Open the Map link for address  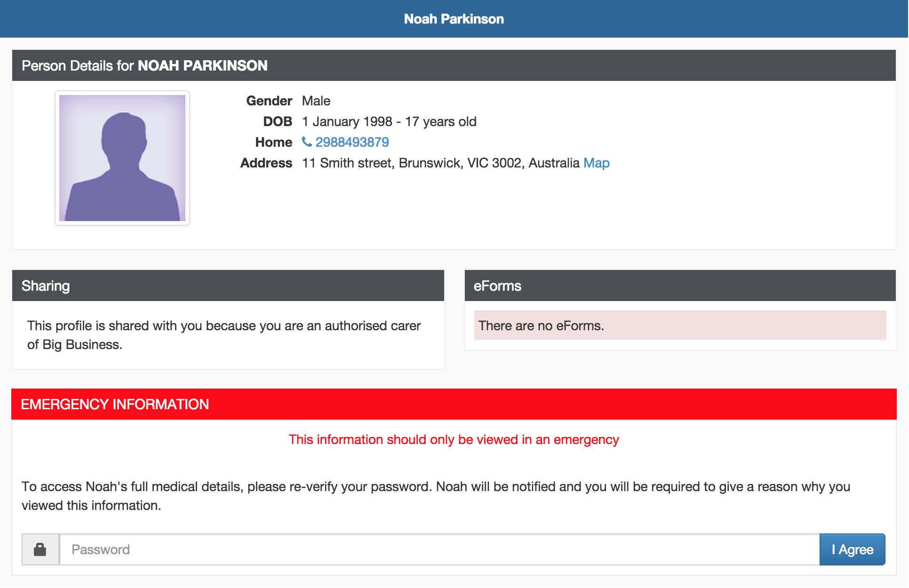tap(596, 163)
